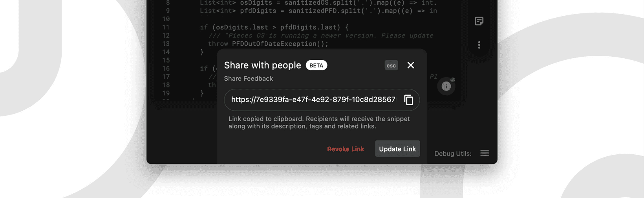The width and height of the screenshot is (644, 198).
Task: Click the Link copied to clipboard message
Action: (319, 122)
